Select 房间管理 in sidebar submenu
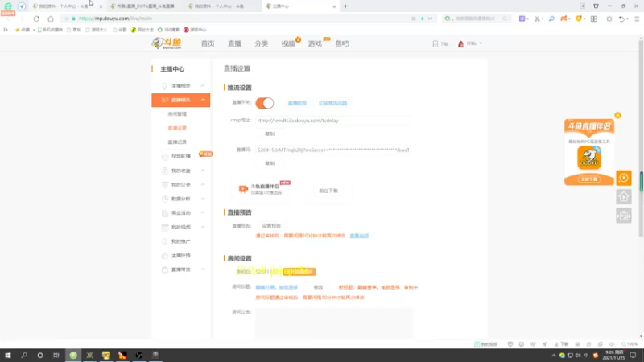The image size is (644, 362). 177,114
